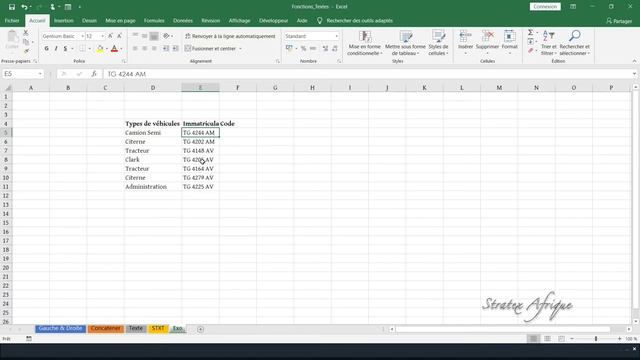Increase font size with larger A icon
Image resolution: width=640 pixels, height=360 pixels.
tap(111, 36)
